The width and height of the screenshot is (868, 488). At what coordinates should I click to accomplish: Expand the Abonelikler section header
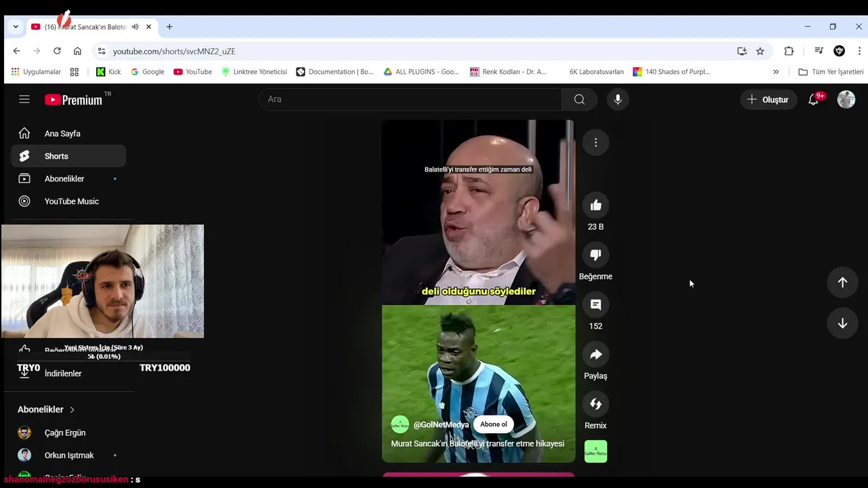46,409
